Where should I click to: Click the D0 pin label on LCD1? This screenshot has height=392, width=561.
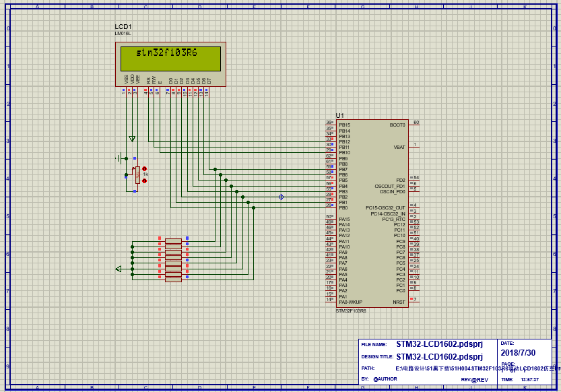click(170, 81)
